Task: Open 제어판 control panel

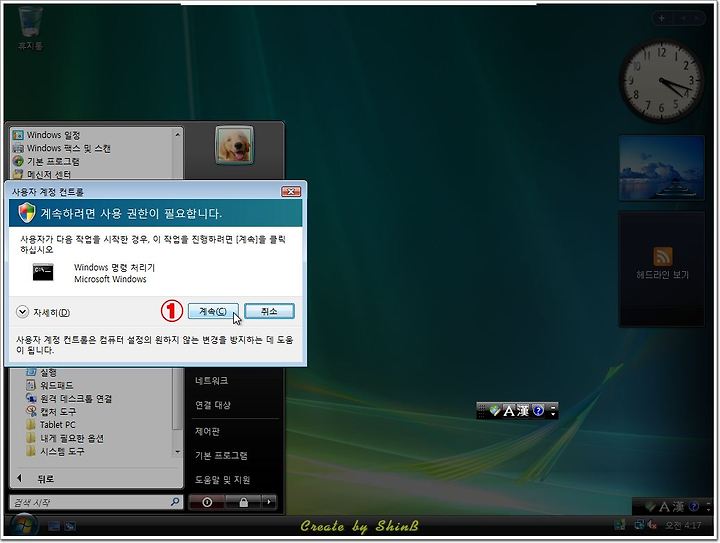Action: point(207,431)
